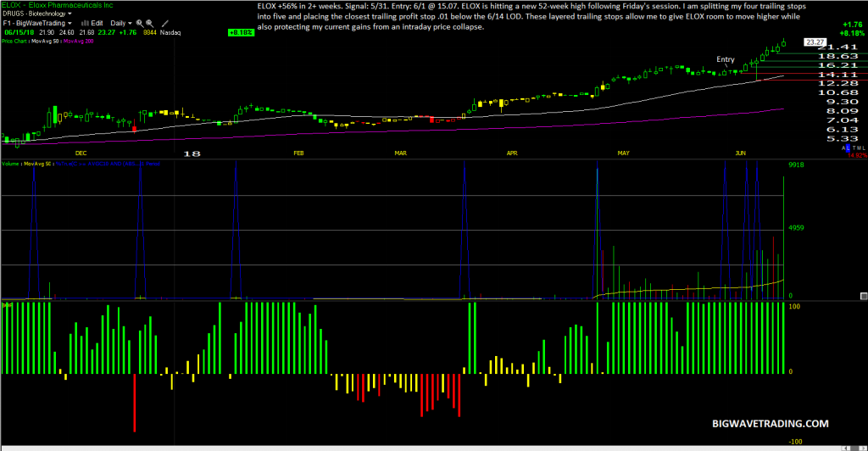Click the ELOX - Eloxx Pharmaceuticals Inc title
This screenshot has height=451, width=868.
coord(57,5)
